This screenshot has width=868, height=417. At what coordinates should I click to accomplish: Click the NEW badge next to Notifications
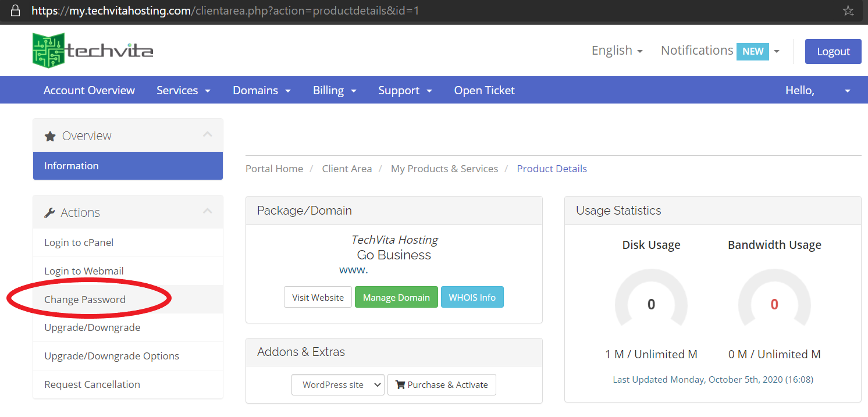pyautogui.click(x=753, y=51)
